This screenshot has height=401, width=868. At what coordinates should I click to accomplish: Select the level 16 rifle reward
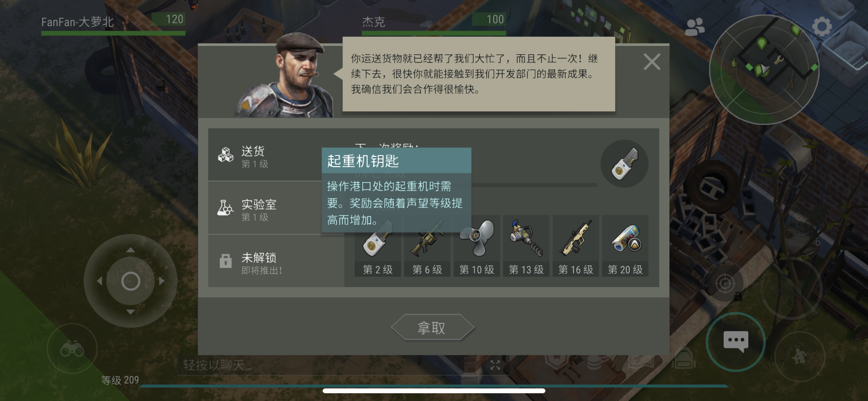pyautogui.click(x=575, y=246)
